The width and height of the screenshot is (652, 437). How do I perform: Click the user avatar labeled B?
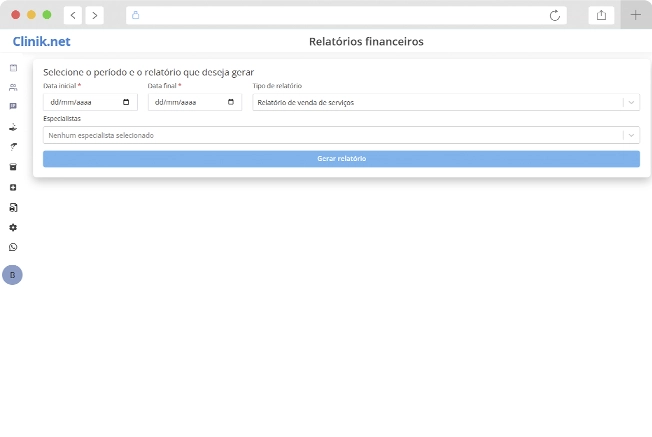[12, 275]
